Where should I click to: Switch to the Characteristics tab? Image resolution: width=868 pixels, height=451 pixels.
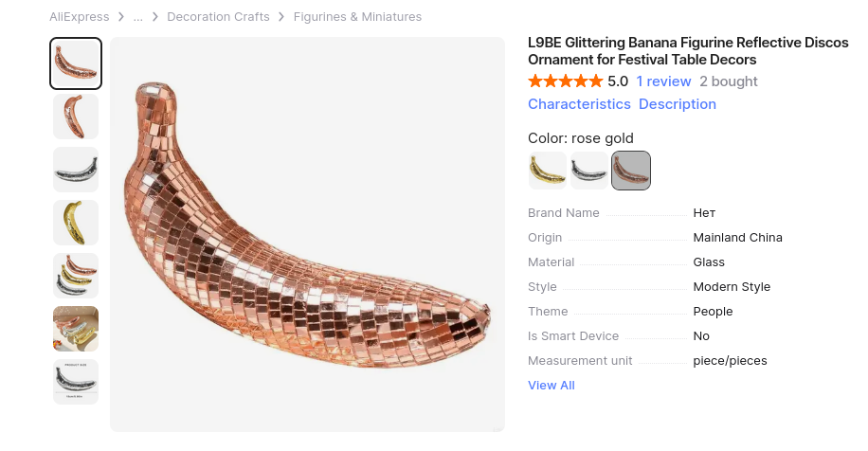click(x=579, y=104)
